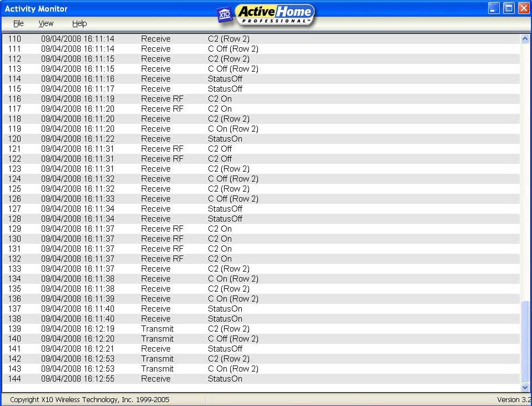Click the ActiveHome Professional logo
The width and height of the screenshot is (532, 406).
(x=275, y=14)
